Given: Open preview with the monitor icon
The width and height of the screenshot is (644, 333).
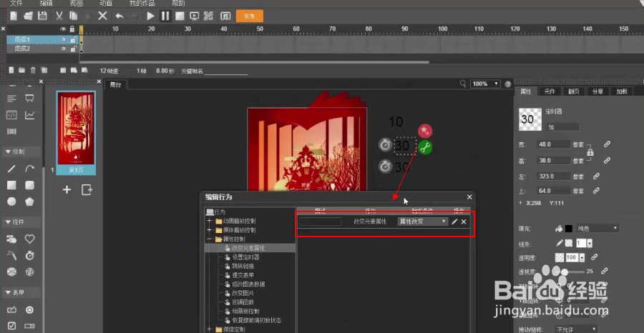Looking at the screenshot, I should coord(194,16).
